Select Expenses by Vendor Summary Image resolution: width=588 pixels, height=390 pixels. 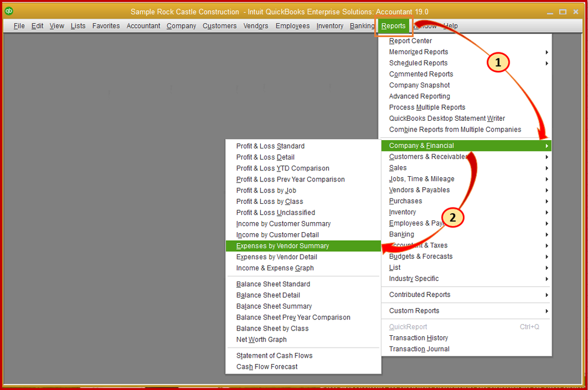[303, 246]
